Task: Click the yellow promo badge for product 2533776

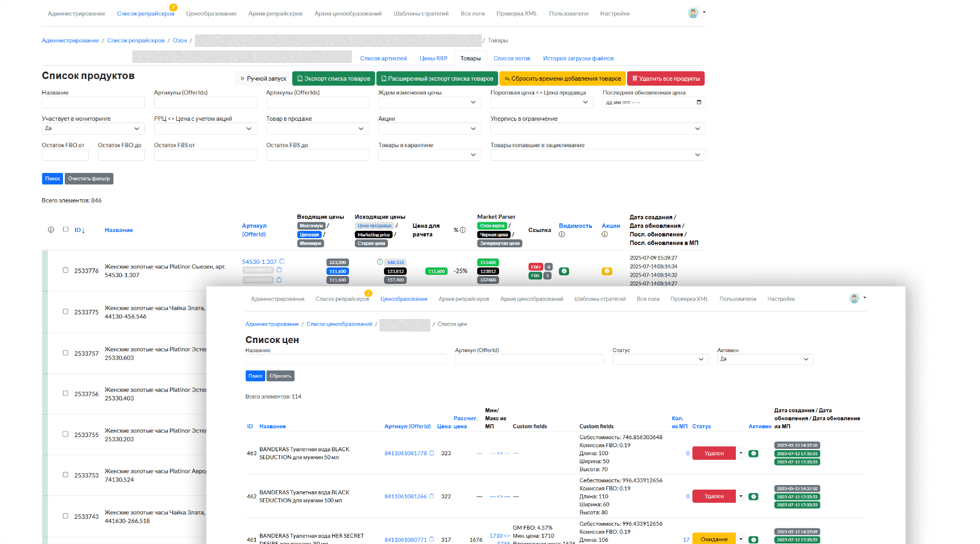Action: [x=607, y=271]
